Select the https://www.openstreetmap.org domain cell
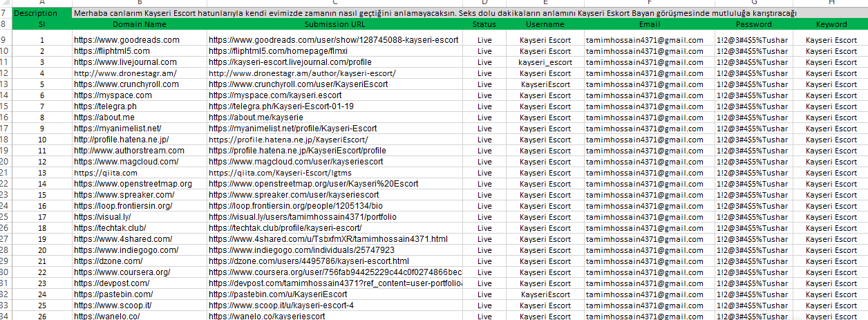 (x=140, y=184)
